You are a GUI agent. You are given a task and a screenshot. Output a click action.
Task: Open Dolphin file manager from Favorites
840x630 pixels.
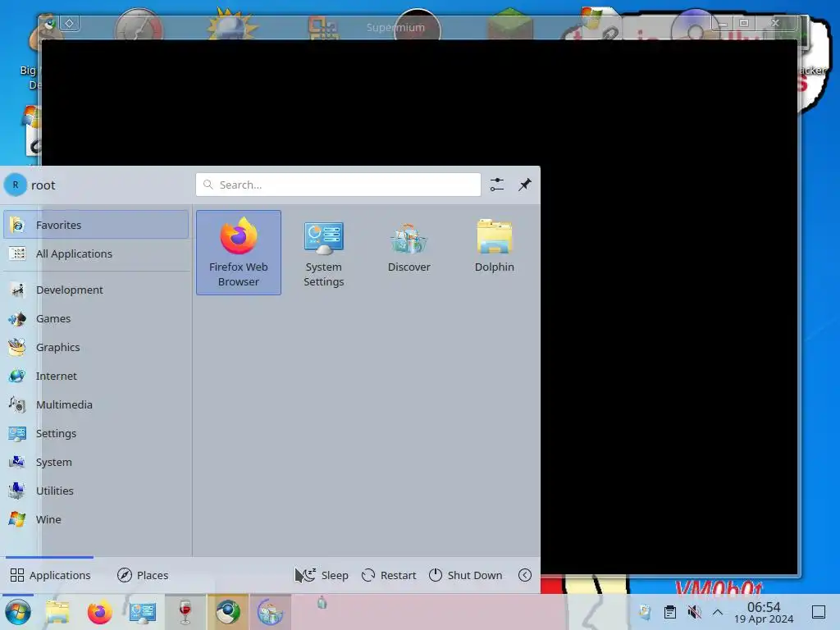[x=494, y=253]
